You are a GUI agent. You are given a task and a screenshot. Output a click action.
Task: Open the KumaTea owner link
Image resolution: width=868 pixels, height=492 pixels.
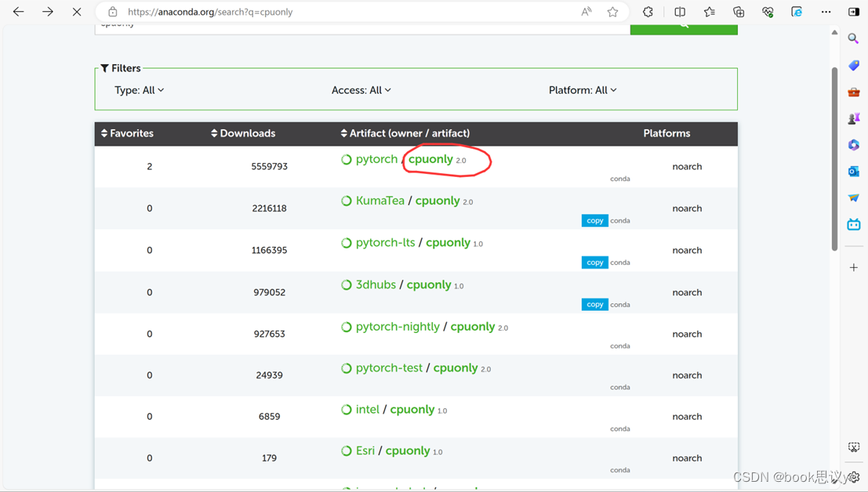point(380,201)
